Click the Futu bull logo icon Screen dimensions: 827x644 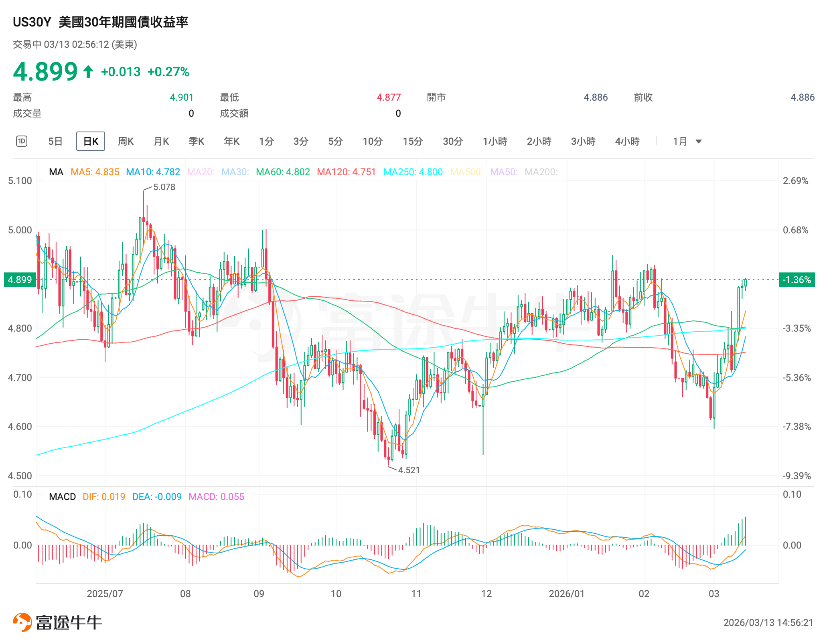coord(22,622)
